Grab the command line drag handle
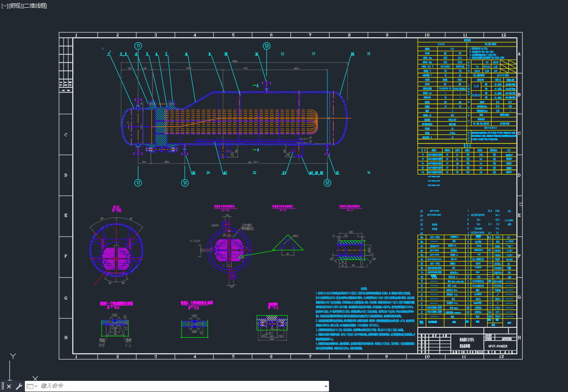The image size is (568, 392). click(3, 386)
